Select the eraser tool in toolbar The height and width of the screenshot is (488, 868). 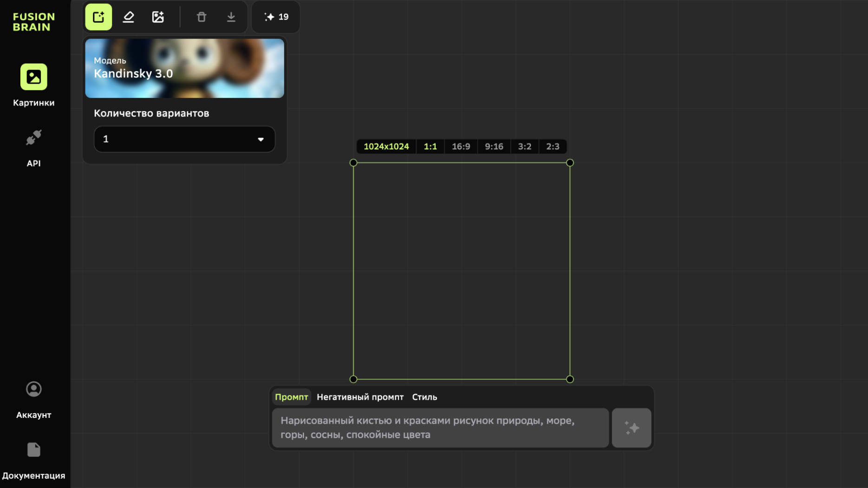point(128,17)
